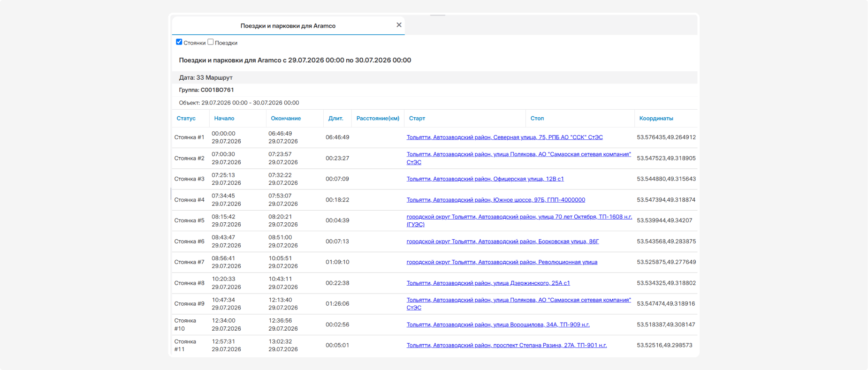Click the Координаты column header
The image size is (868, 370).
pyautogui.click(x=656, y=119)
